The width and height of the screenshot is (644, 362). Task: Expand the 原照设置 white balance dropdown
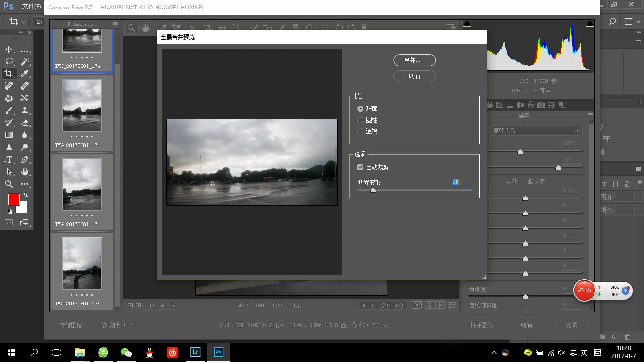[537, 131]
